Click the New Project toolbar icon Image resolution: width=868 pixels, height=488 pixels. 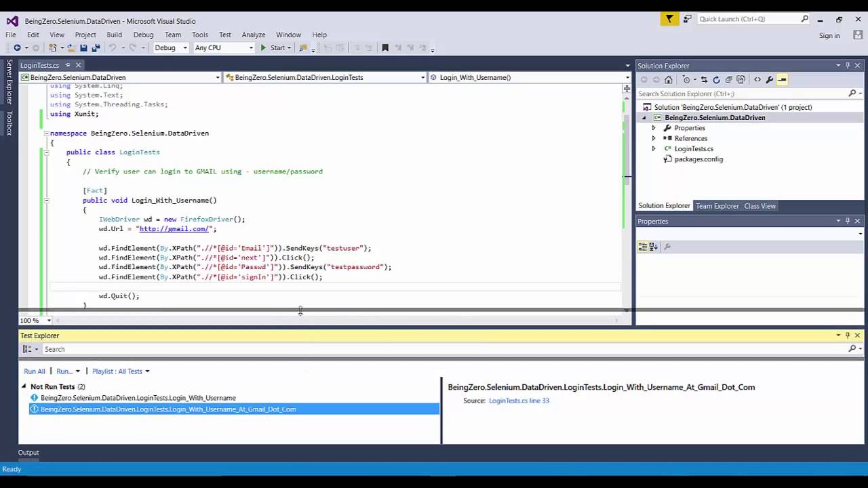tap(52, 48)
